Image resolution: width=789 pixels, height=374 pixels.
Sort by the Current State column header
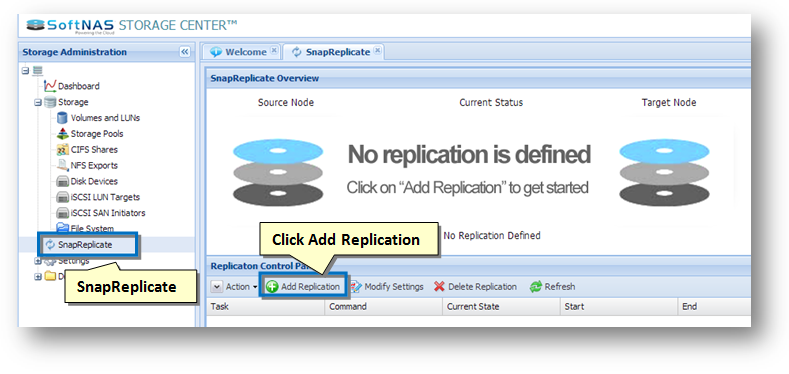point(501,307)
